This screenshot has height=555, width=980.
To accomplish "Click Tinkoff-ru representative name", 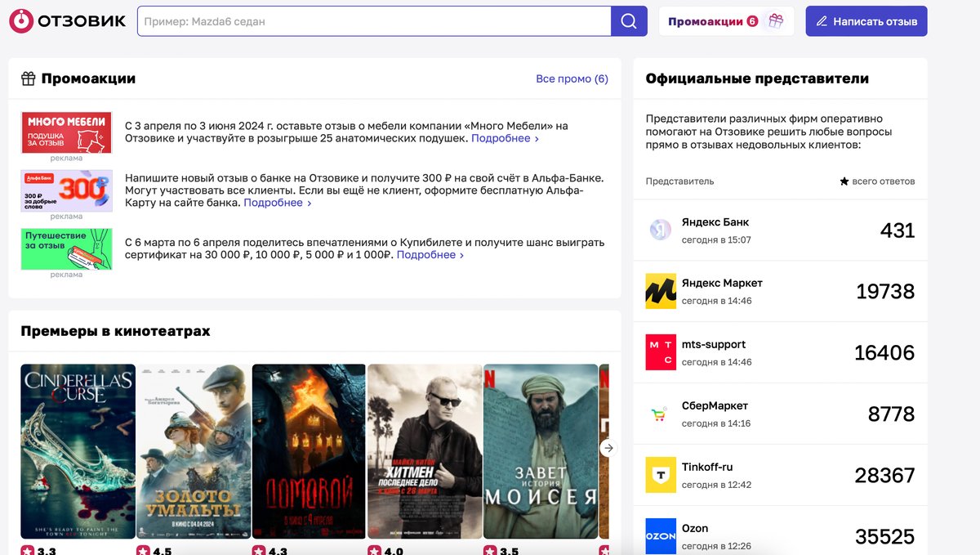I will (x=707, y=467).
